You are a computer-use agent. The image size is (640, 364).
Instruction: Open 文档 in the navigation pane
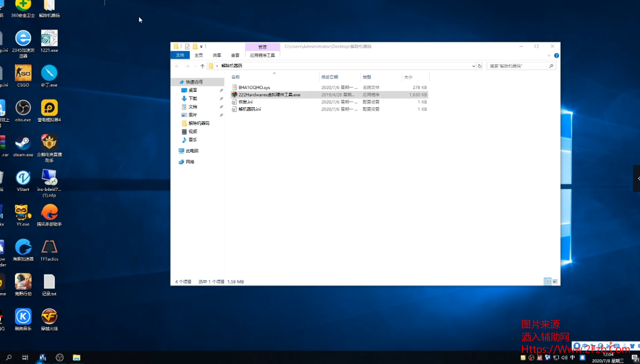(x=193, y=107)
